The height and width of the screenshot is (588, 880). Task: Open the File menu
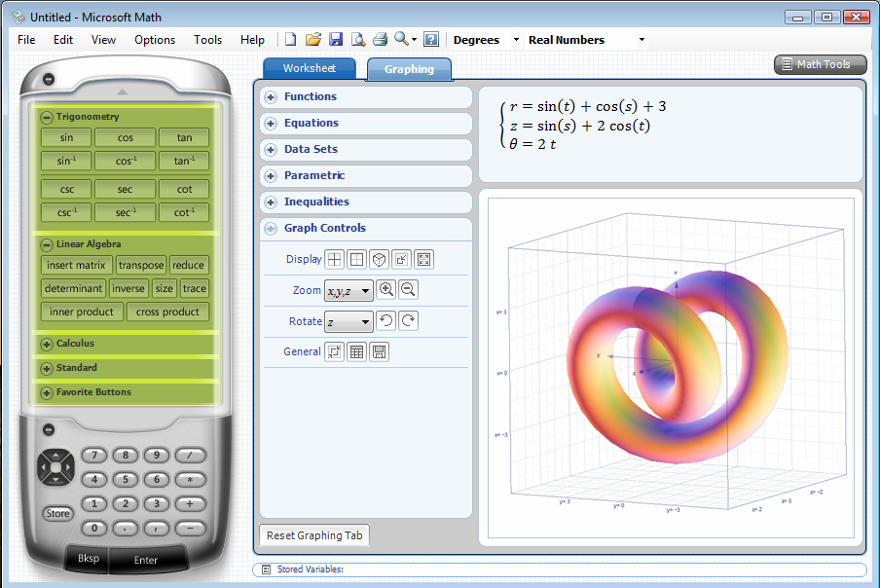tap(26, 40)
